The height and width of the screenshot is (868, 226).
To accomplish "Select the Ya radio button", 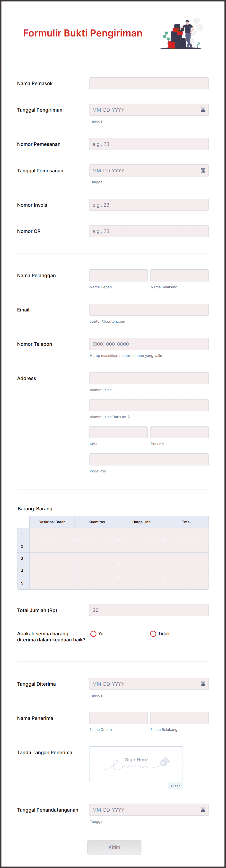I will 93,634.
